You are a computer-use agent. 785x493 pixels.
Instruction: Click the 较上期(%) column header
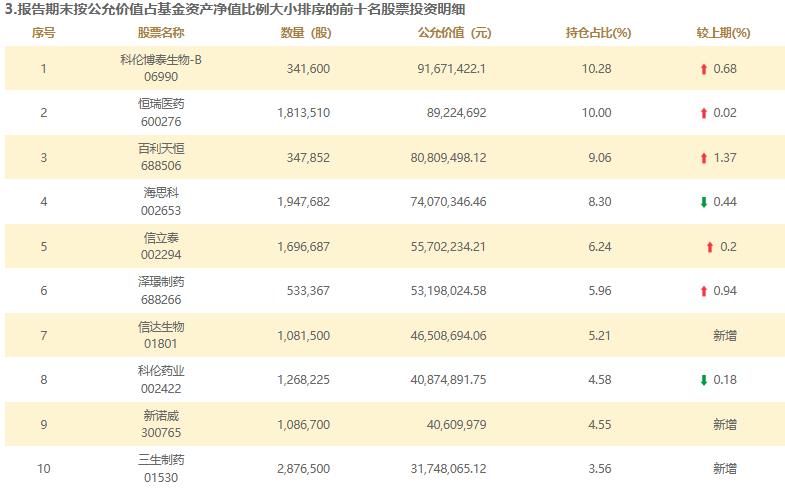tap(724, 33)
